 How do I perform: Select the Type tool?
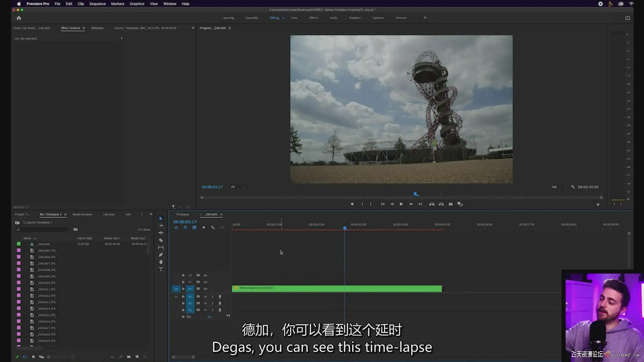point(161,269)
